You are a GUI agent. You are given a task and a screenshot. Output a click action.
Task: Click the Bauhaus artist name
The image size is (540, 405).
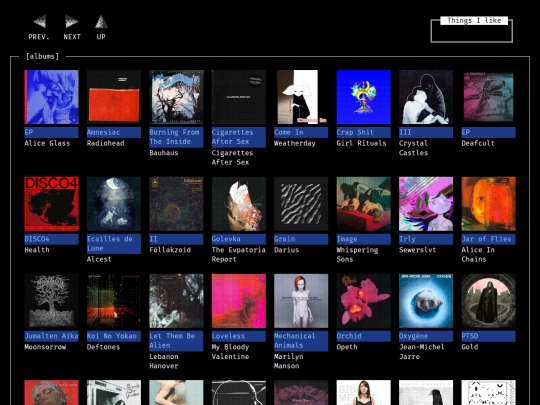[164, 153]
